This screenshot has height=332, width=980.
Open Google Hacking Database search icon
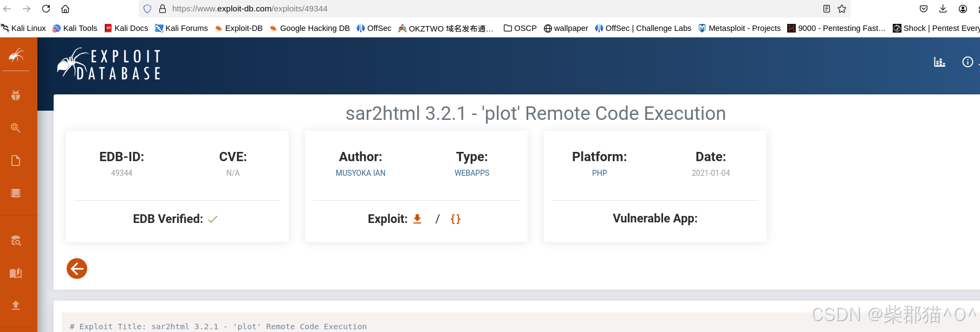(16, 128)
